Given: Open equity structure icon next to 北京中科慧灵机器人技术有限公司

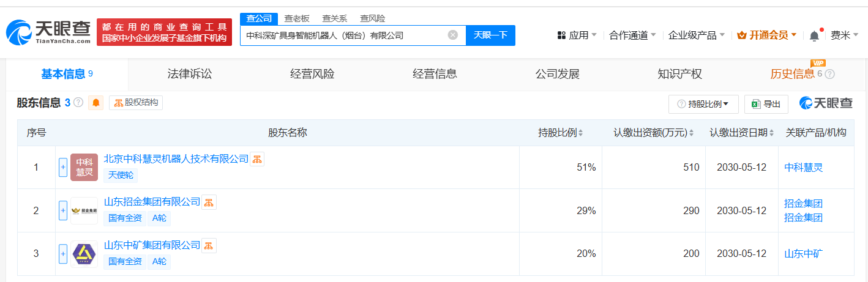Looking at the screenshot, I should (x=257, y=159).
